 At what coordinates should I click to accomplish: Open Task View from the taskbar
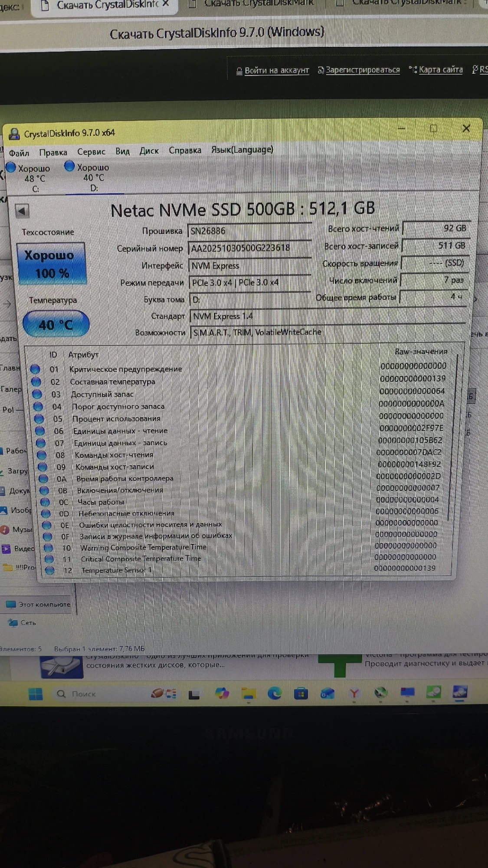194,695
